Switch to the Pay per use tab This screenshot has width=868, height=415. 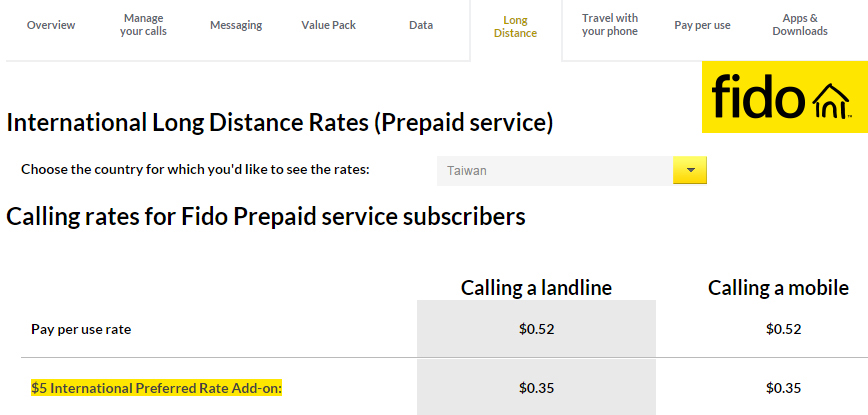[x=702, y=25]
